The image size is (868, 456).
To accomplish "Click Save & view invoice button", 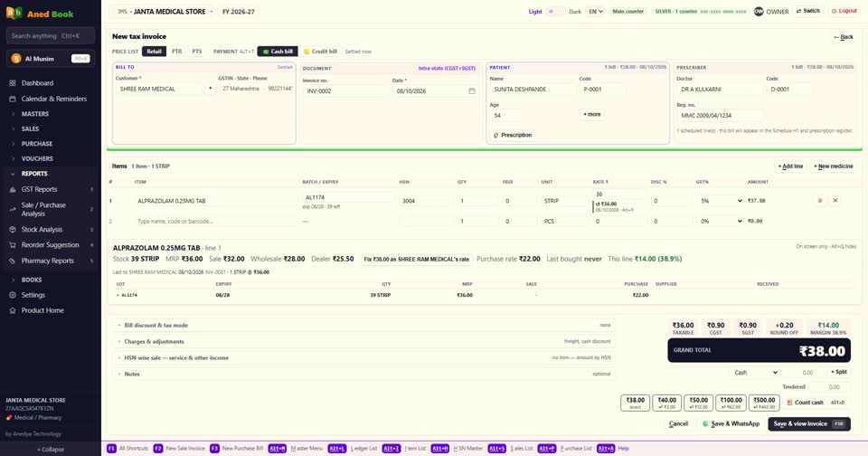I will 808,423.
